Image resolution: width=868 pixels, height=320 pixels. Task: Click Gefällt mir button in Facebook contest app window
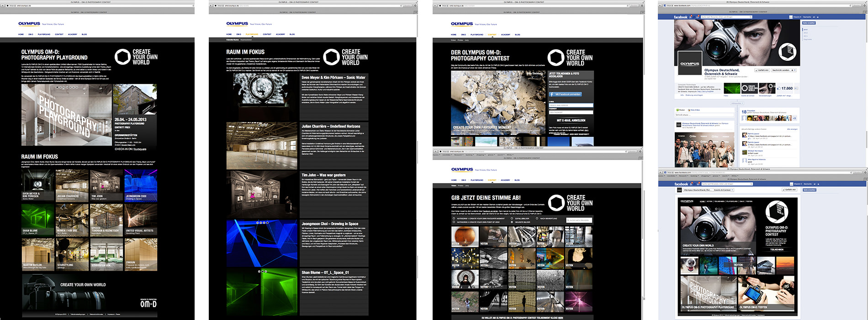[790, 190]
